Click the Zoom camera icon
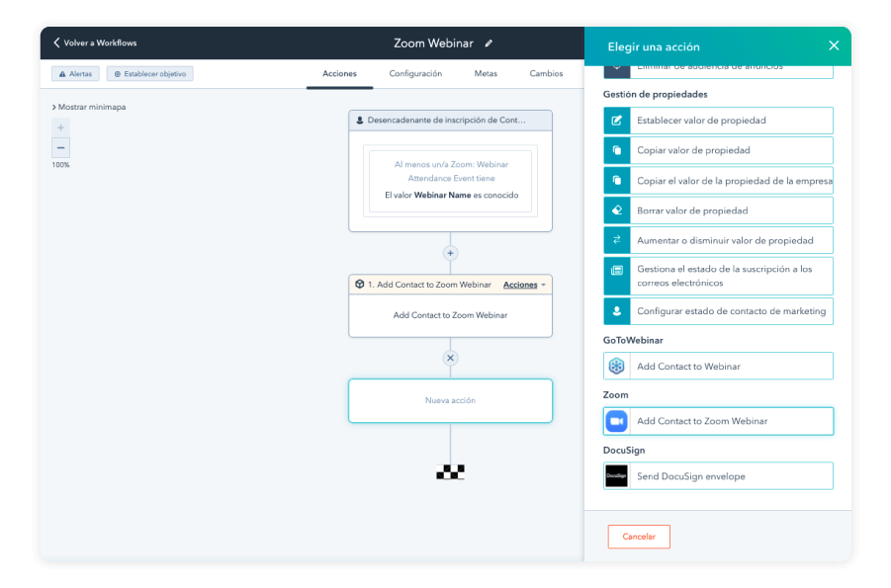Screen dimensions: 891x588 pyautogui.click(x=616, y=421)
